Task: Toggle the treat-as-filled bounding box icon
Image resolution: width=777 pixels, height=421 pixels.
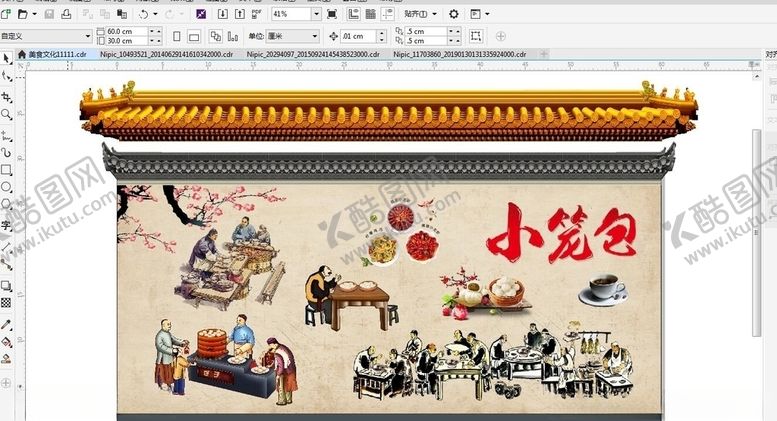Action: pyautogui.click(x=476, y=36)
